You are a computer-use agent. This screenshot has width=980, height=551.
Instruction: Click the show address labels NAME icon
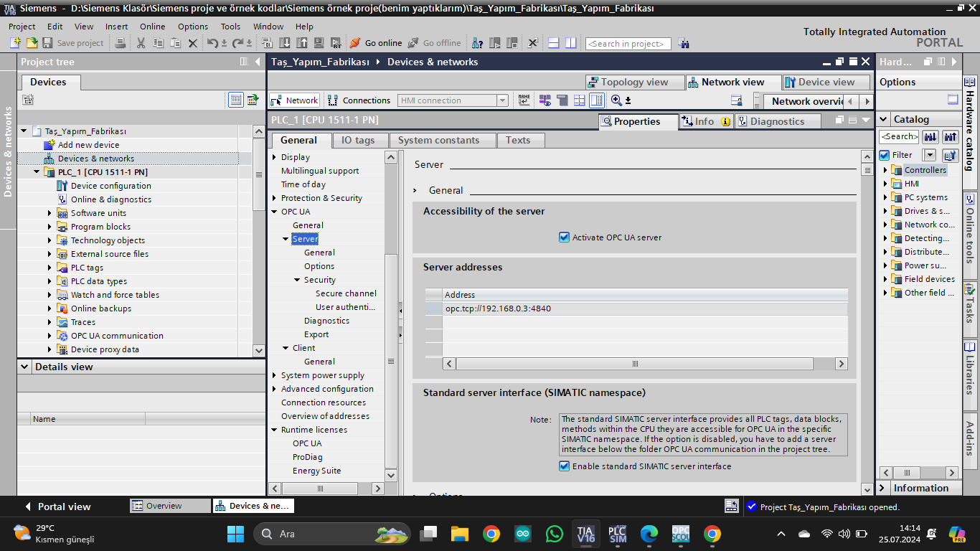[x=524, y=100]
